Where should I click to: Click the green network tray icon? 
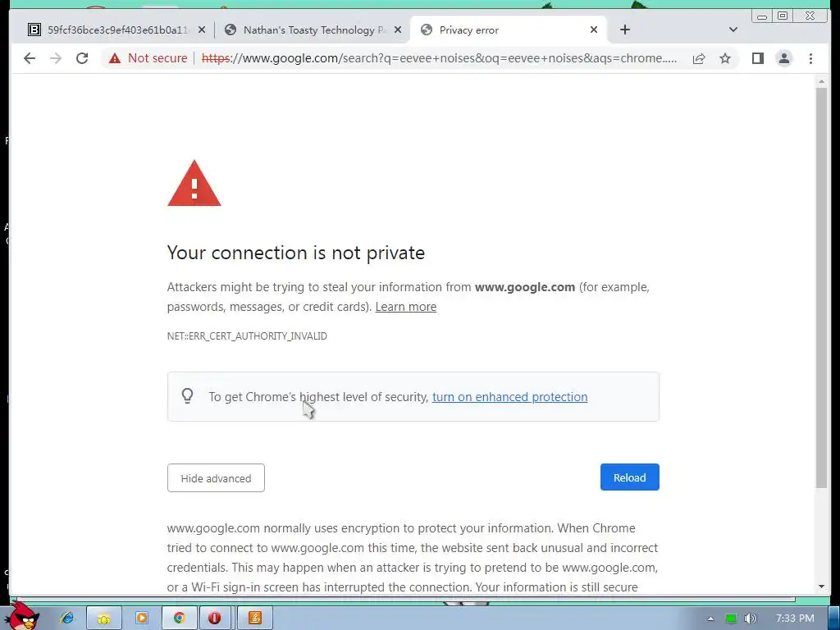[731, 619]
